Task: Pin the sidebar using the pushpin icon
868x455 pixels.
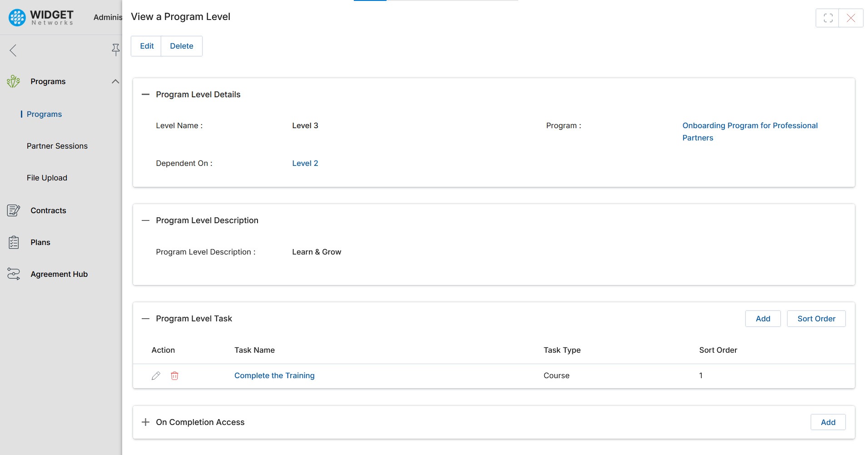Action: click(x=116, y=50)
